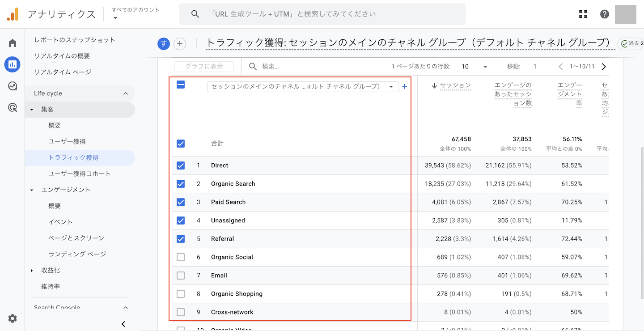Click the table 検索 search field
This screenshot has height=331, width=644.
pos(313,67)
